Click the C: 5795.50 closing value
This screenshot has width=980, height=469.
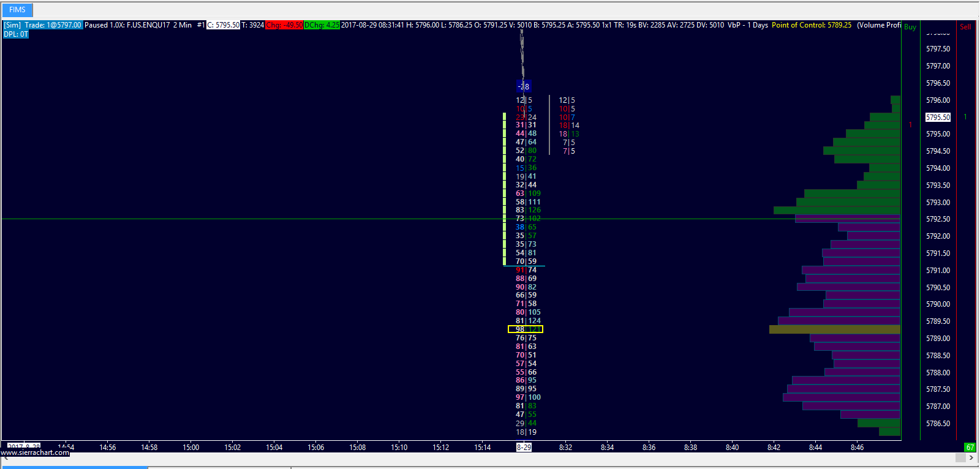223,25
